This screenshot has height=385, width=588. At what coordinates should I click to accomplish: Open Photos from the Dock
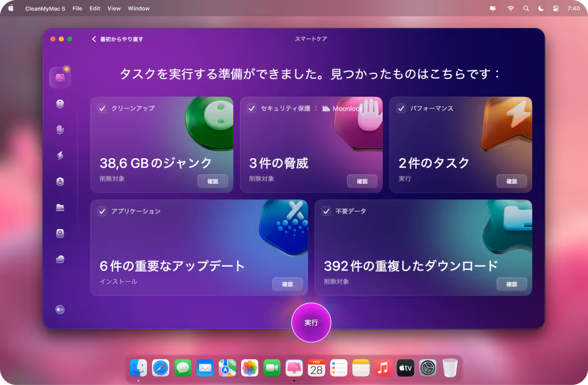click(250, 368)
